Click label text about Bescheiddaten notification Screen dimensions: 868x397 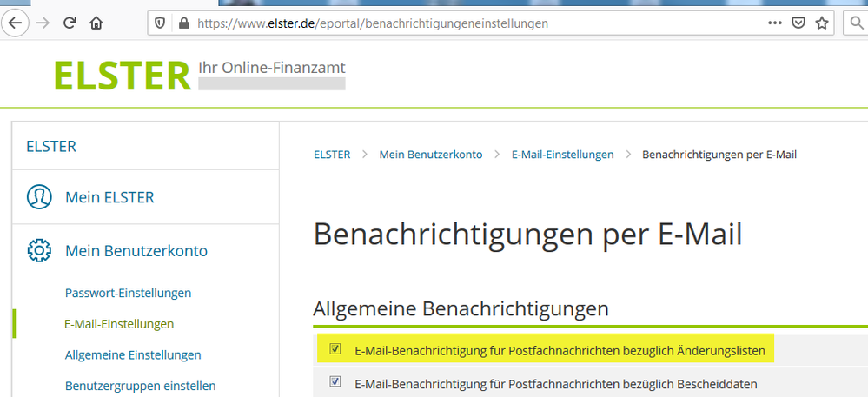pyautogui.click(x=556, y=384)
